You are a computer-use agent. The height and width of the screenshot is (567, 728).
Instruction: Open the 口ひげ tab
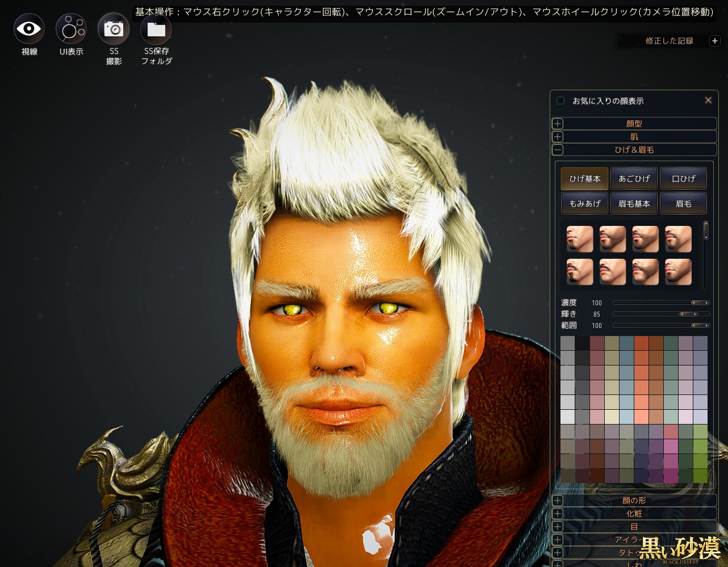point(684,179)
